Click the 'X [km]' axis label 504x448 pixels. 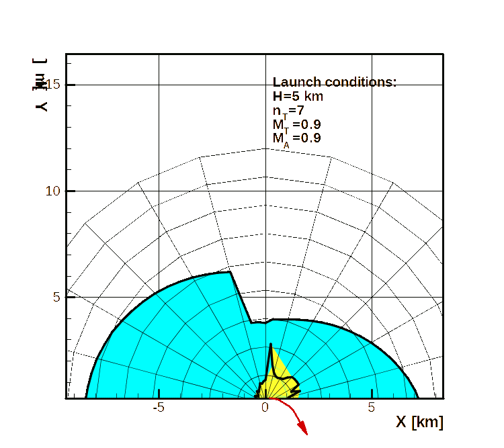[x=419, y=422]
